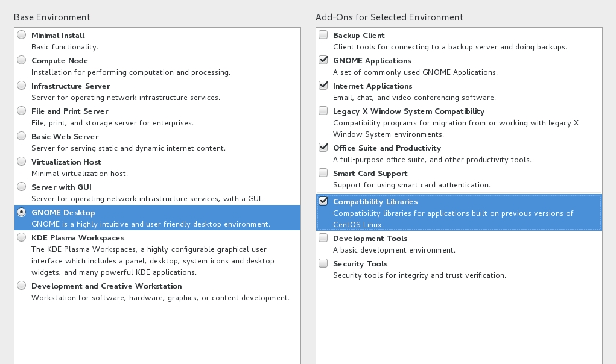Click 'Support for using smart card authentication.' text
Screen dimensions: 616x364
click(411, 185)
